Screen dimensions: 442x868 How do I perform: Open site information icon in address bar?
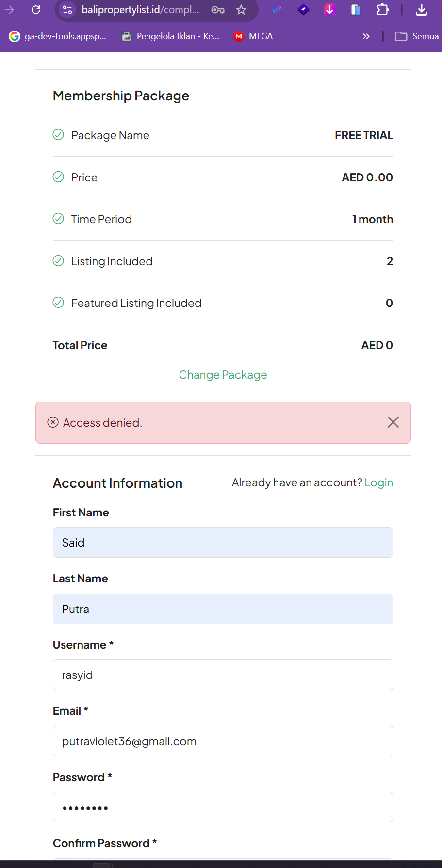67,10
